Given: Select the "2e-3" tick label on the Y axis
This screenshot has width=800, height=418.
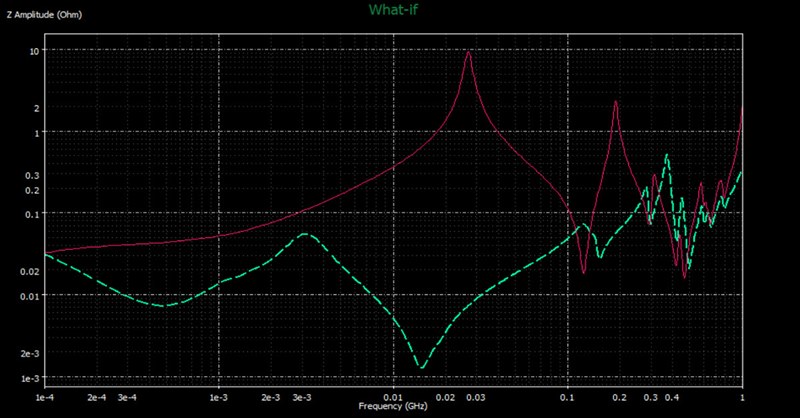Looking at the screenshot, I should [29, 353].
